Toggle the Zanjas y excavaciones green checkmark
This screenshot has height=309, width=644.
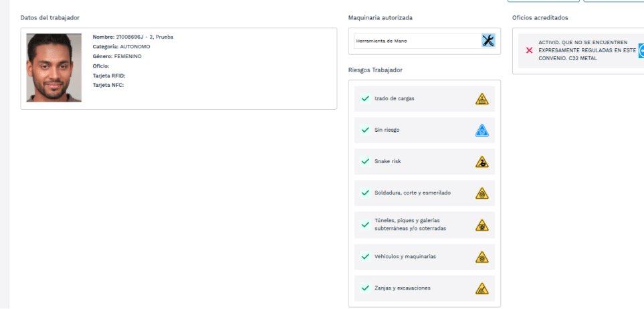[x=365, y=288]
